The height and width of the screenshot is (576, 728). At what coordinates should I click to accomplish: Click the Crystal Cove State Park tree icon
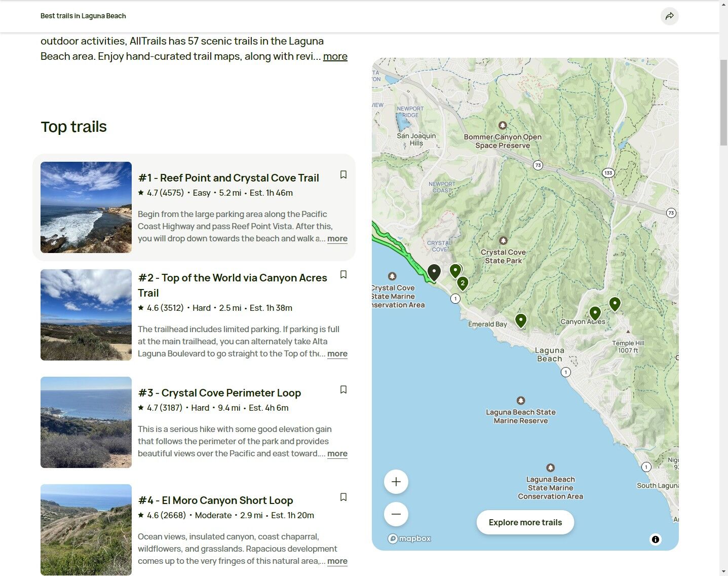coord(503,240)
